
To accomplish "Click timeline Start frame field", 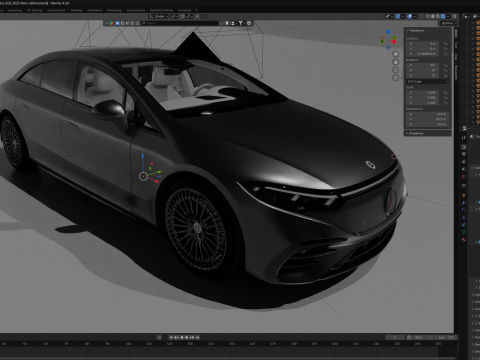I will pos(423,337).
